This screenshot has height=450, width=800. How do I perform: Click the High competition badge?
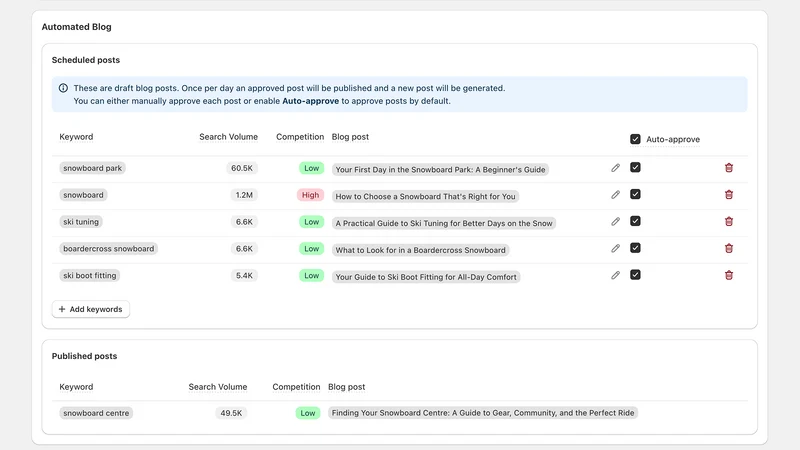310,195
